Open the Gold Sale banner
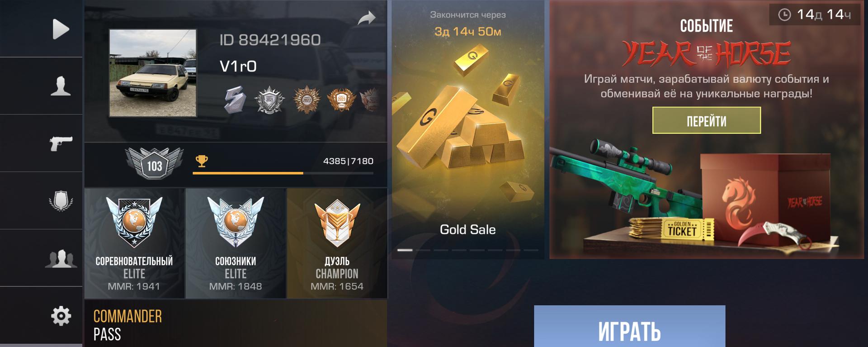 [x=468, y=129]
